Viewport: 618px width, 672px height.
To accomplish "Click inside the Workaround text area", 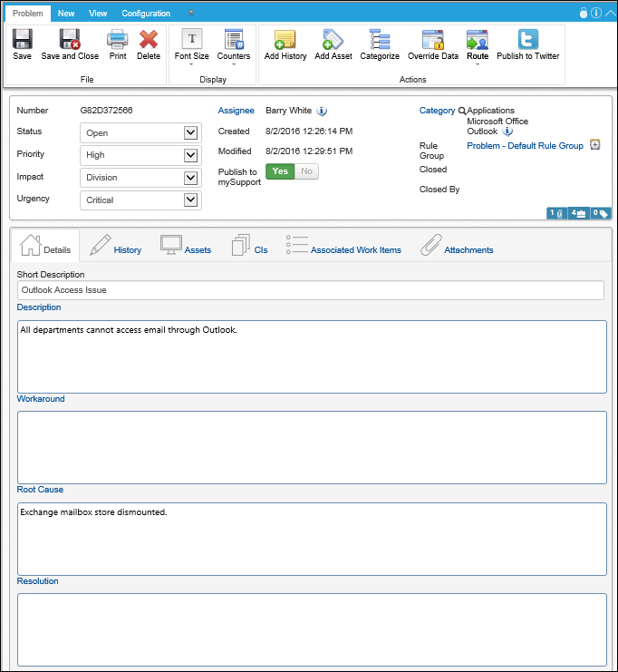I will coord(313,447).
